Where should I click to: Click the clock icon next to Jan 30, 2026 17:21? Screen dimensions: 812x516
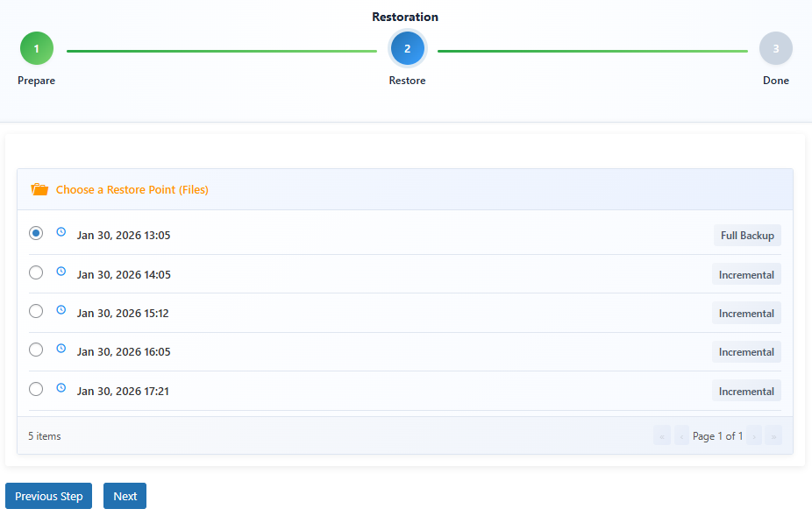[61, 387]
